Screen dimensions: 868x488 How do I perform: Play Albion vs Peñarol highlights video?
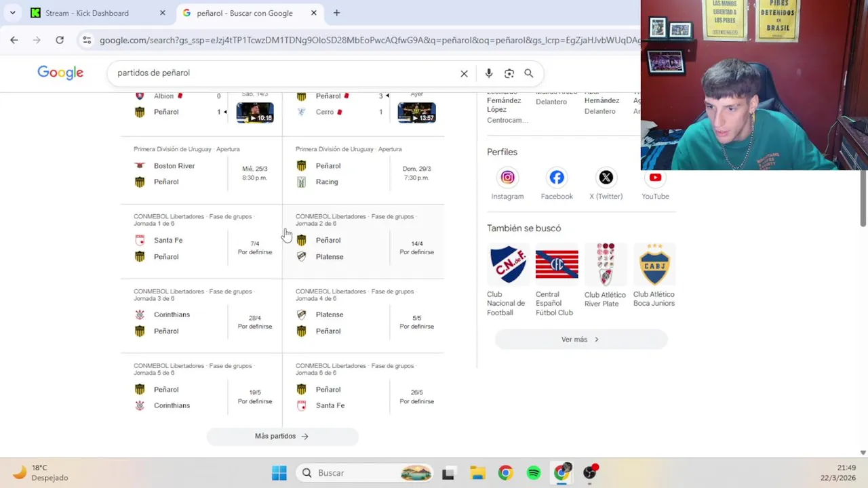pos(255,113)
